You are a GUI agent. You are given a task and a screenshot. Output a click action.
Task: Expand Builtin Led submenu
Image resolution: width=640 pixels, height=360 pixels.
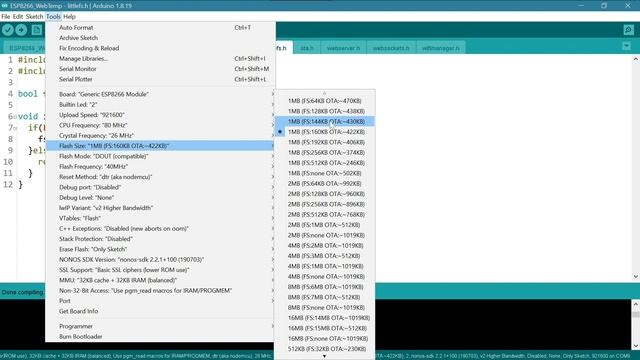tap(160, 104)
